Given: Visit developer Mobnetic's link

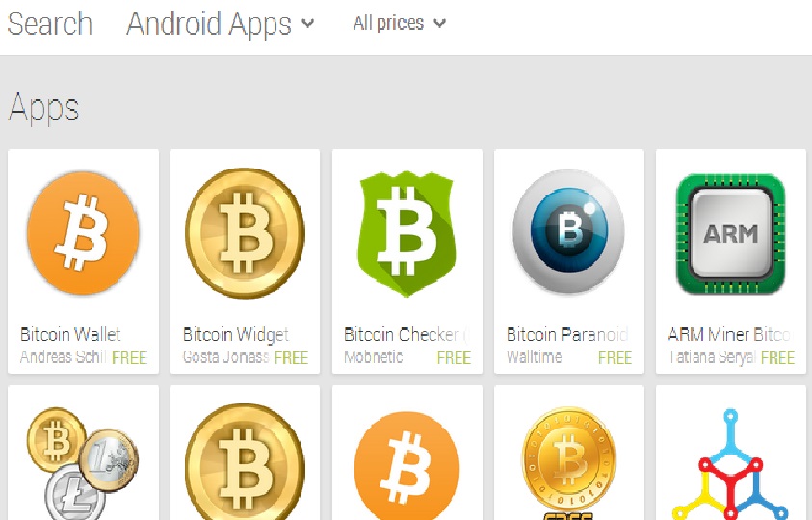Looking at the screenshot, I should click(374, 357).
